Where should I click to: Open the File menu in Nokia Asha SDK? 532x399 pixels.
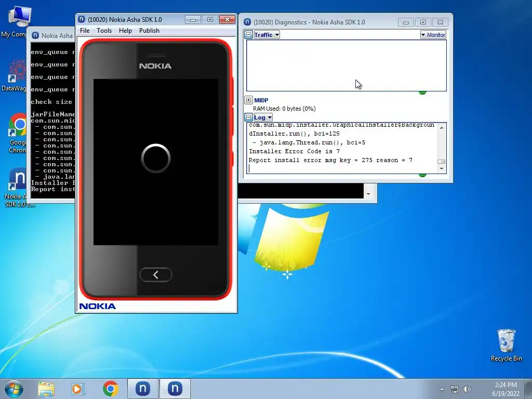[x=85, y=31]
